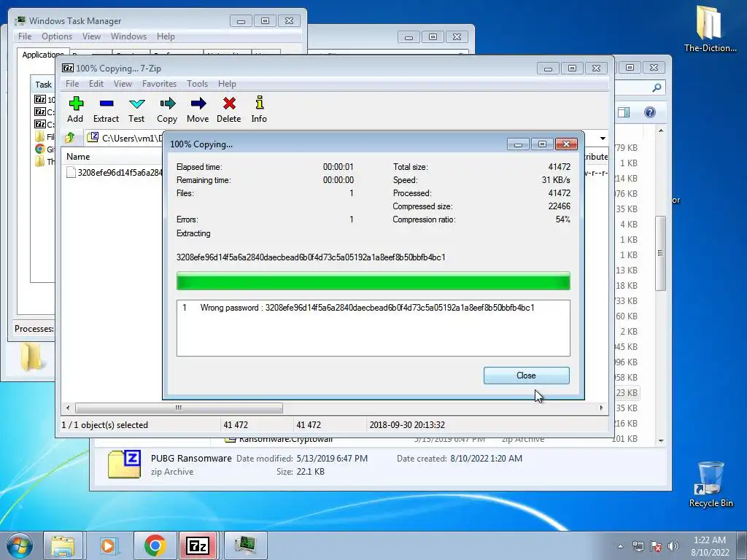The width and height of the screenshot is (747, 560).
Task: Click the network tray icon
Action: [638, 546]
